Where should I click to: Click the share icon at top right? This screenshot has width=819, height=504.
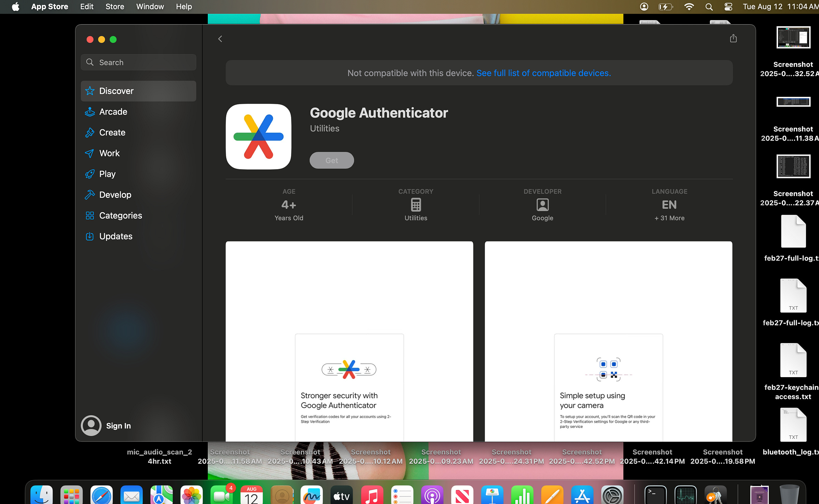(x=733, y=39)
